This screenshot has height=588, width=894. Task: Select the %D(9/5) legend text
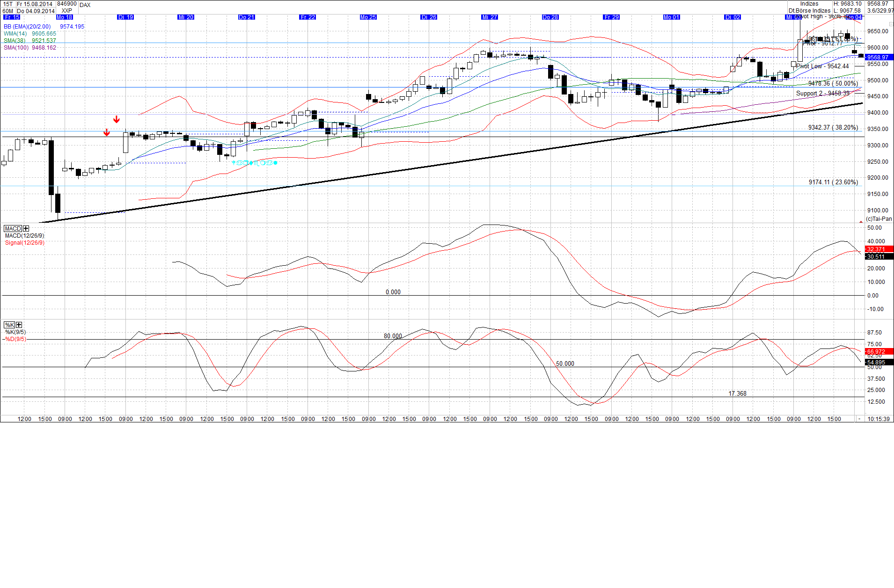tap(15, 339)
